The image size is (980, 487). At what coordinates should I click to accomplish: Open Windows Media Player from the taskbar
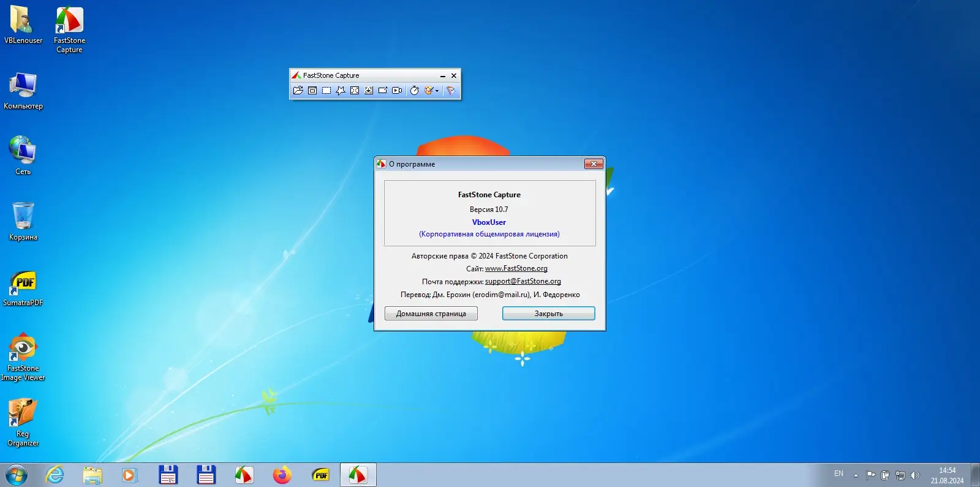pyautogui.click(x=130, y=475)
